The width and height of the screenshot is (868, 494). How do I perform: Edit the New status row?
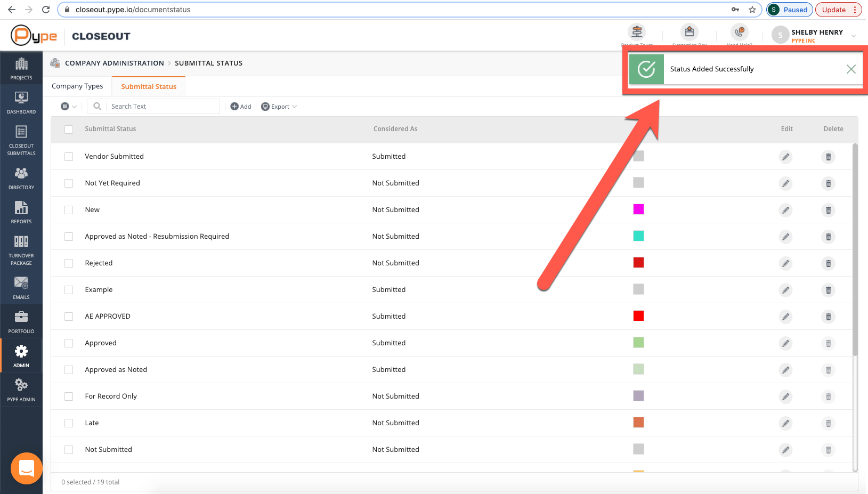(786, 210)
